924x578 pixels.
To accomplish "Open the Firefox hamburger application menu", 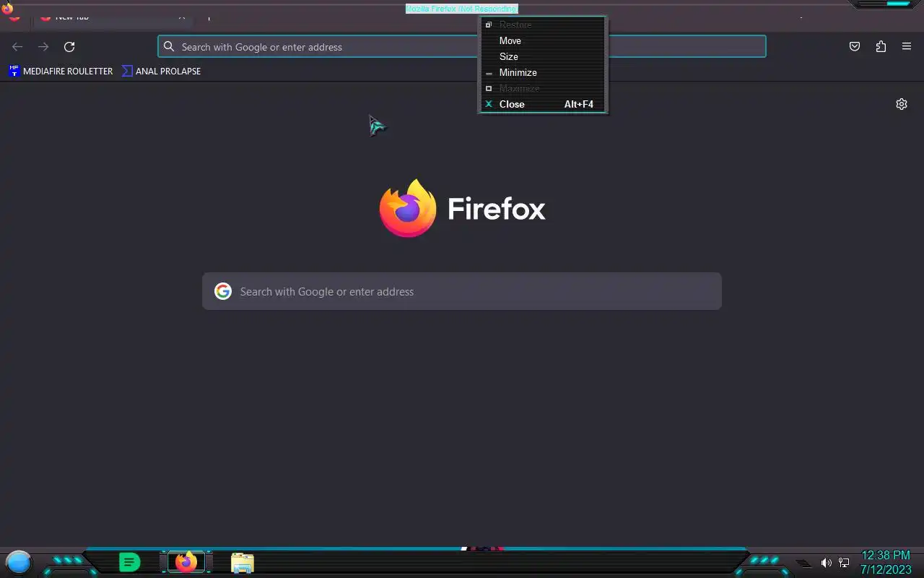I will click(x=907, y=47).
